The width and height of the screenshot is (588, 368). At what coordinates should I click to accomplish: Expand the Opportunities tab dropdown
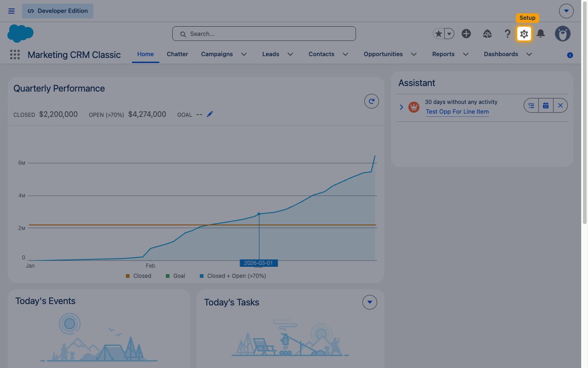(x=414, y=54)
